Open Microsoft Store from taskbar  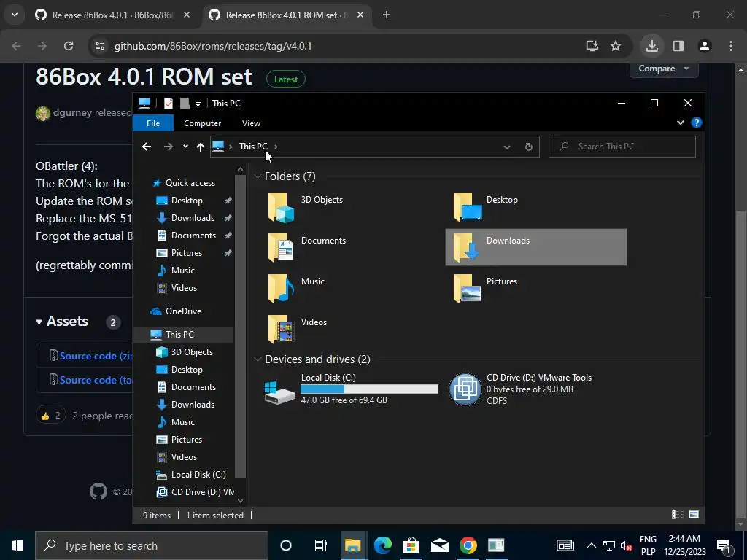coord(411,545)
